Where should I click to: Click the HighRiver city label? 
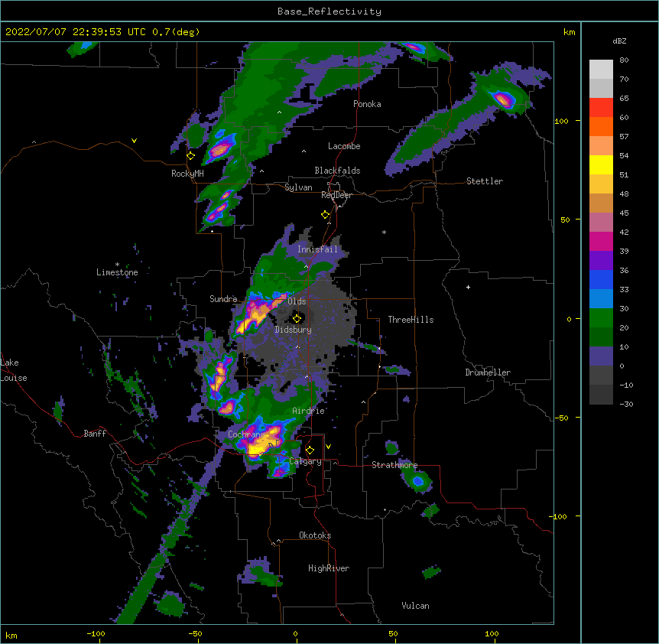click(x=329, y=568)
